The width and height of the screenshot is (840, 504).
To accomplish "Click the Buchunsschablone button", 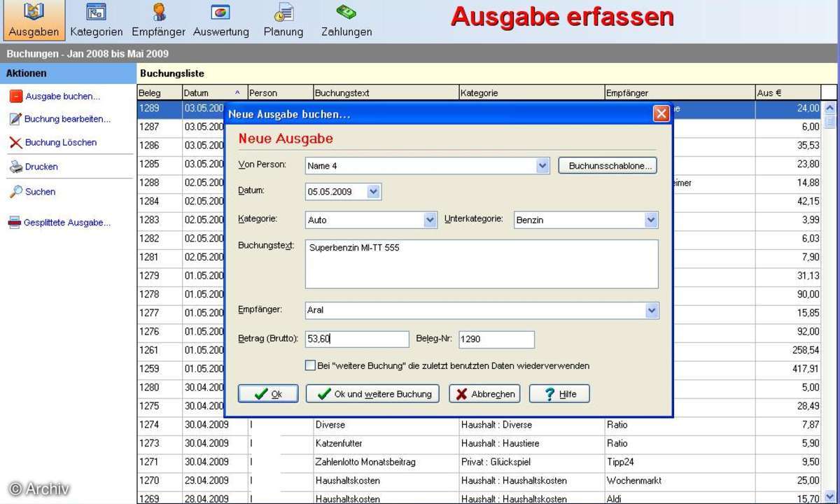I will 607,166.
